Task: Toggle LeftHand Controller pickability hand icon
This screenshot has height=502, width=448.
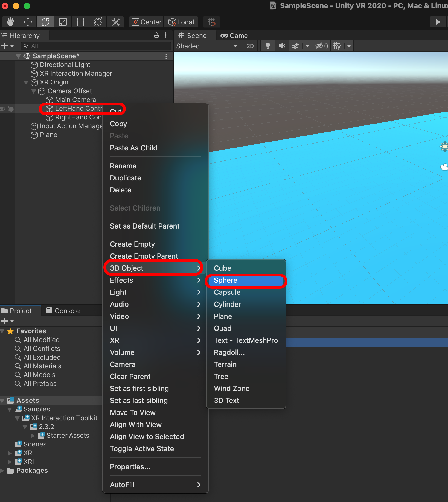Action: coord(11,109)
